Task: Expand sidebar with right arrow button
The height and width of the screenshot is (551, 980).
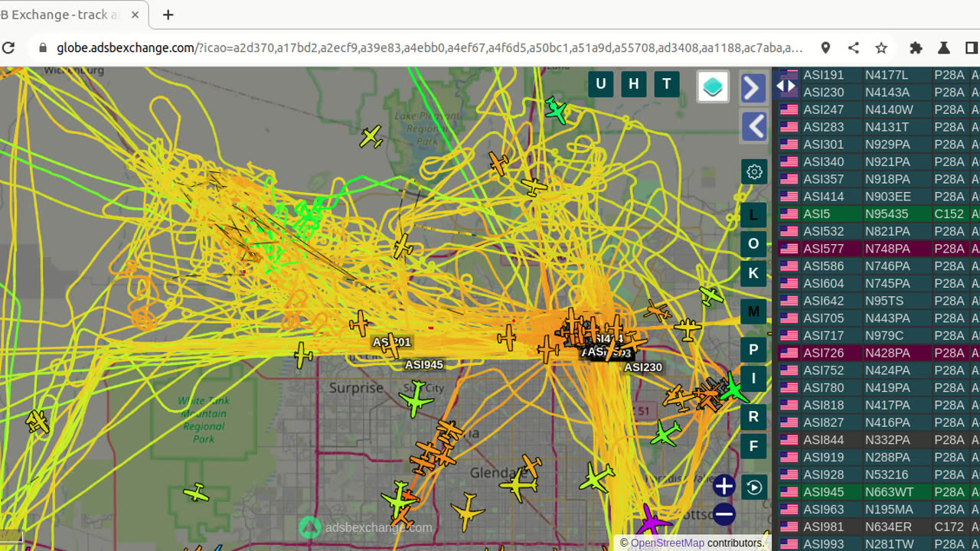Action: click(x=754, y=88)
